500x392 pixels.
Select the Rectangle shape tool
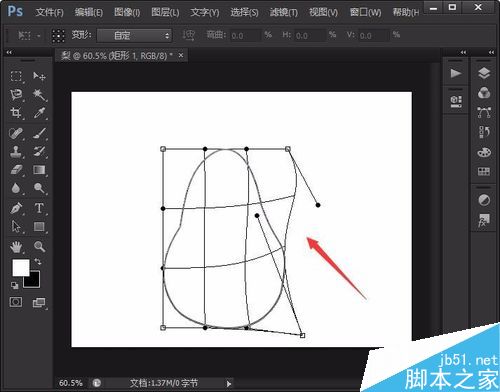(x=39, y=227)
